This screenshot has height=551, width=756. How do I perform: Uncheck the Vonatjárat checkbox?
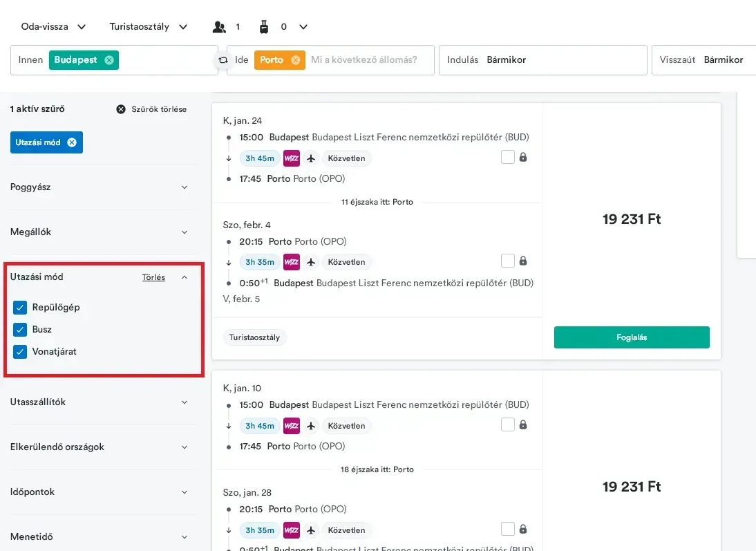pos(20,352)
